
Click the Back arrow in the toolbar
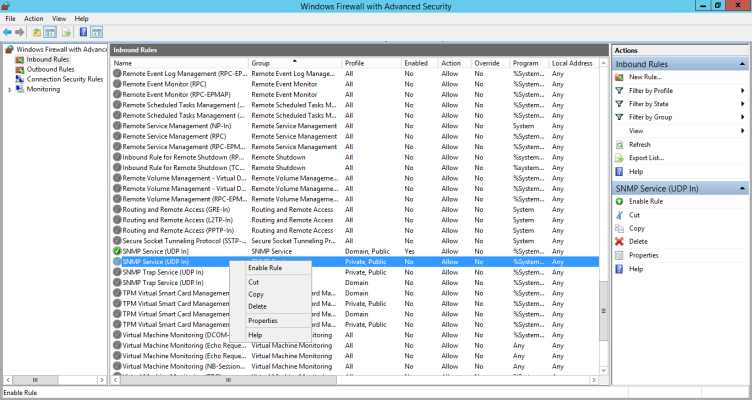7,32
